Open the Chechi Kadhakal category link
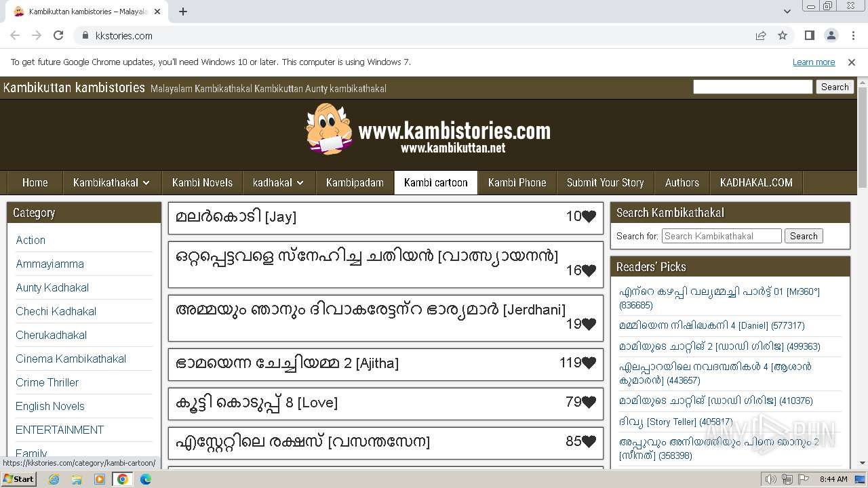868x488 pixels. 56,311
